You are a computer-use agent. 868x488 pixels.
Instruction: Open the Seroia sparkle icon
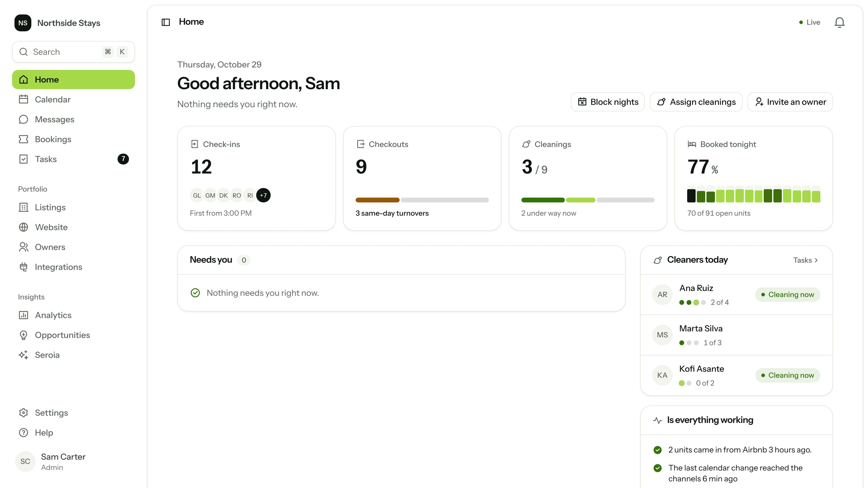23,355
